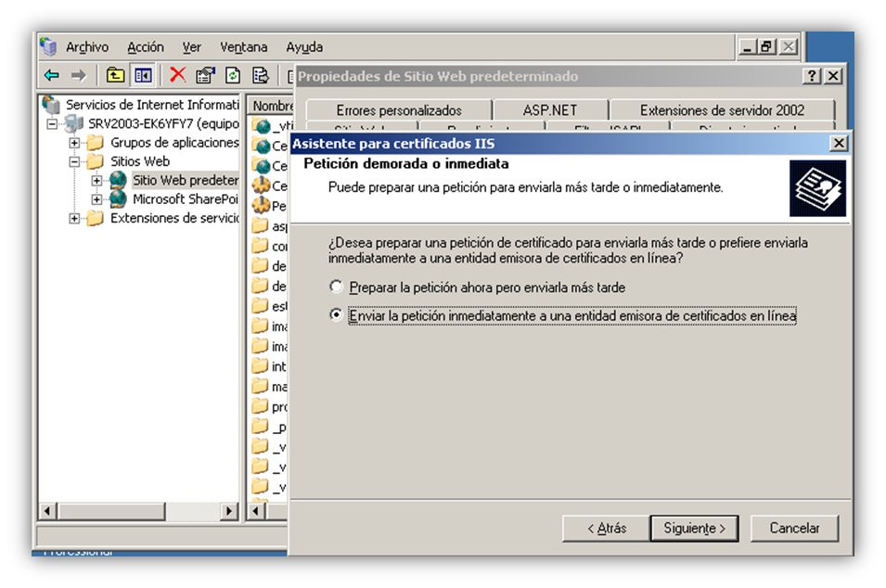Click the SRV2003-EK6YFY7 computer icon
Screen dimensions: 886x588
click(74, 123)
